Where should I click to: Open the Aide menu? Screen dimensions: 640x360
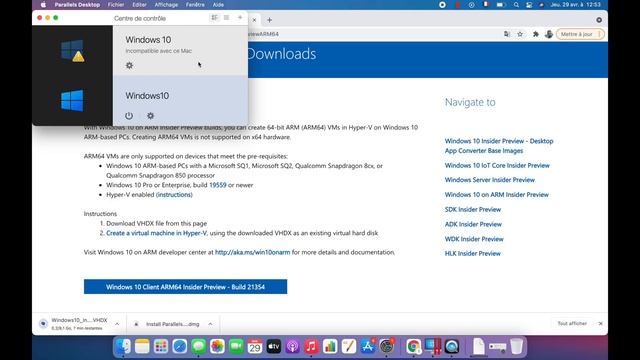[x=218, y=5]
